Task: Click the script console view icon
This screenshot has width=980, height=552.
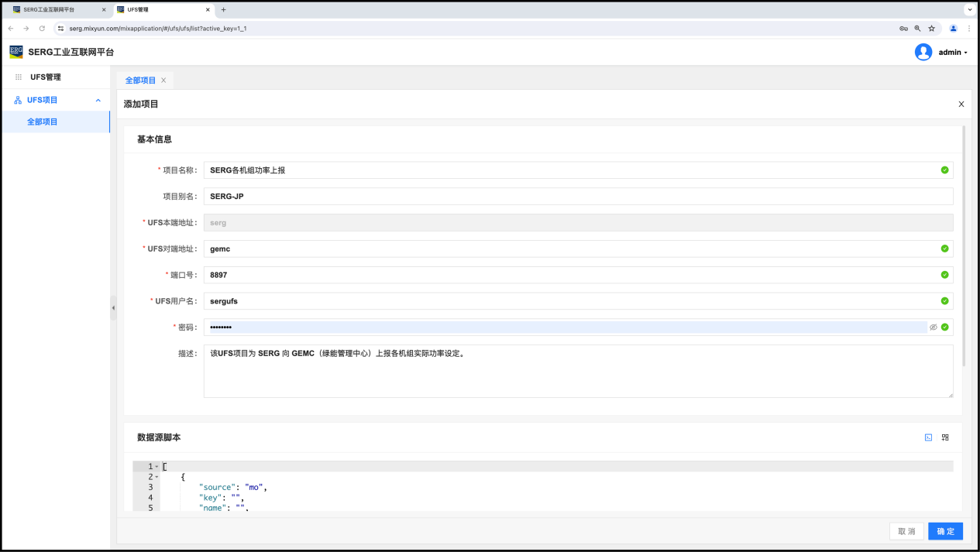Action: pyautogui.click(x=928, y=437)
